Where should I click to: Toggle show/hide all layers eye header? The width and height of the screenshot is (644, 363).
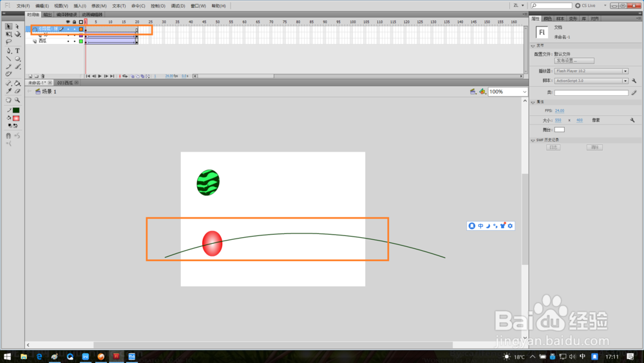(68, 22)
